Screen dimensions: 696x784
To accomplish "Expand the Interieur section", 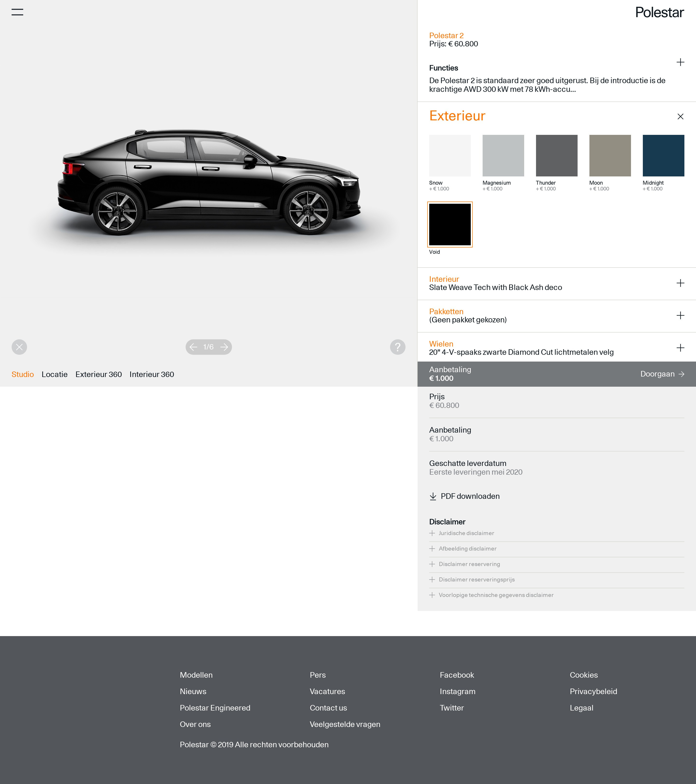I will click(680, 283).
